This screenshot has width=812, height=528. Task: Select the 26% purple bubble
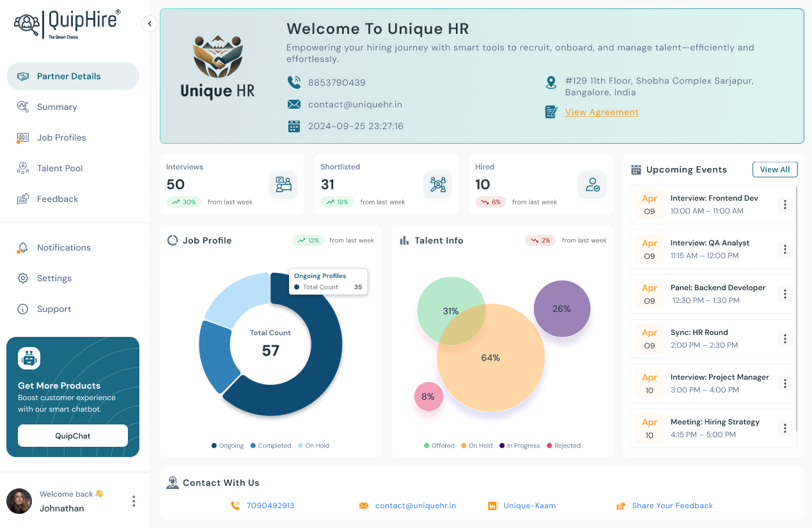tap(561, 309)
